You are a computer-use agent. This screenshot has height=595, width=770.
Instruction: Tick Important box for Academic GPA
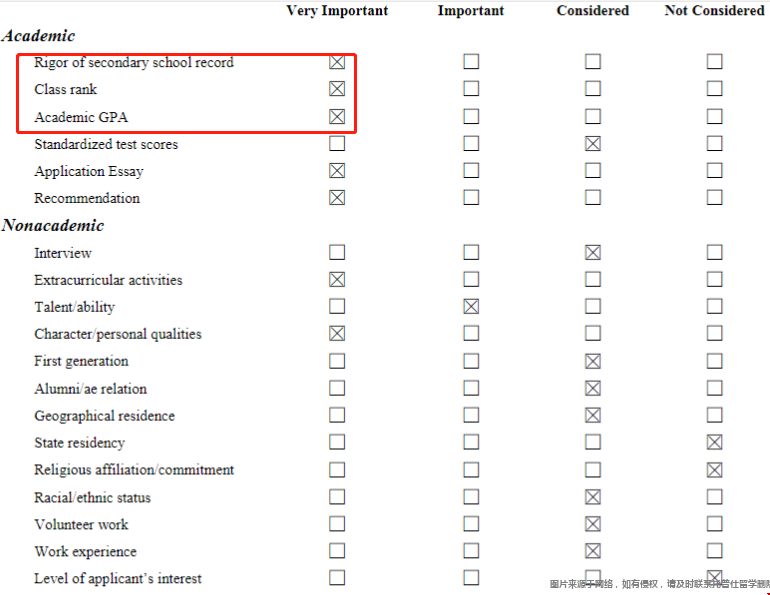point(471,116)
